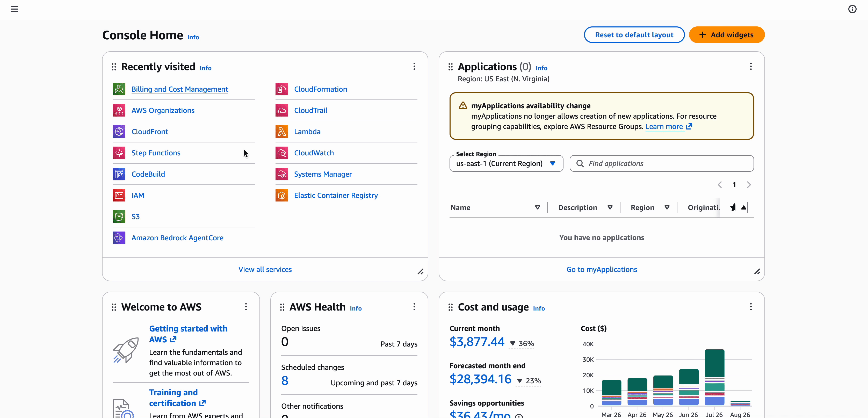Click the Add widgets button

727,35
